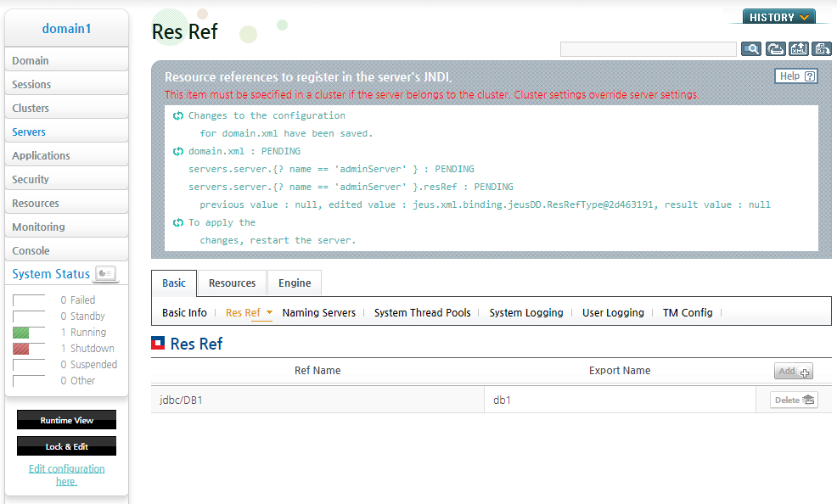837x504 pixels.
Task: Open the System Logging sub-tab
Action: [x=526, y=312]
